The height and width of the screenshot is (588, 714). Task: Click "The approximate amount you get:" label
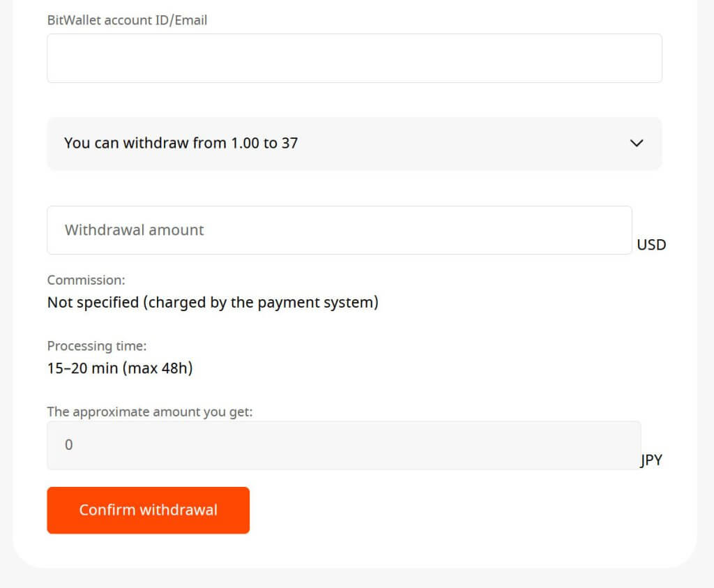150,412
